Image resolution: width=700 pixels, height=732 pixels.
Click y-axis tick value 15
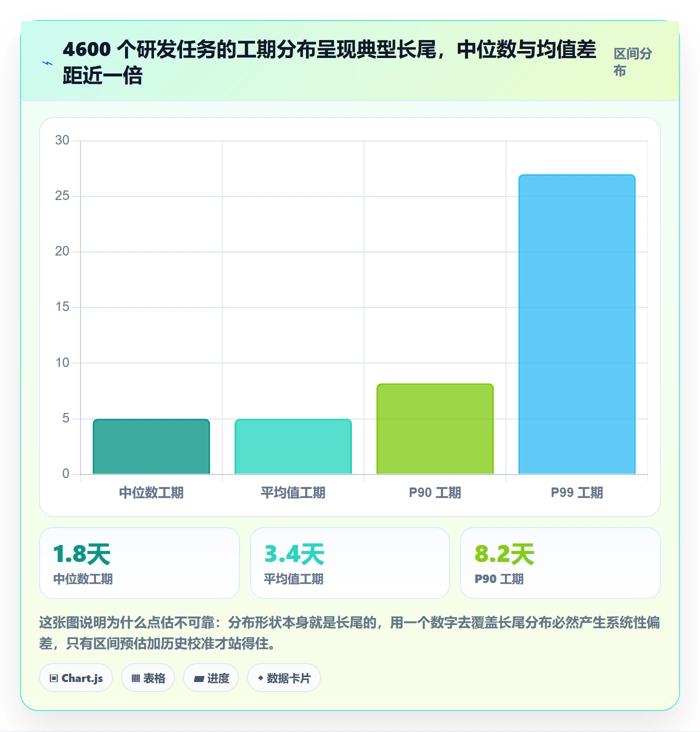[62, 307]
